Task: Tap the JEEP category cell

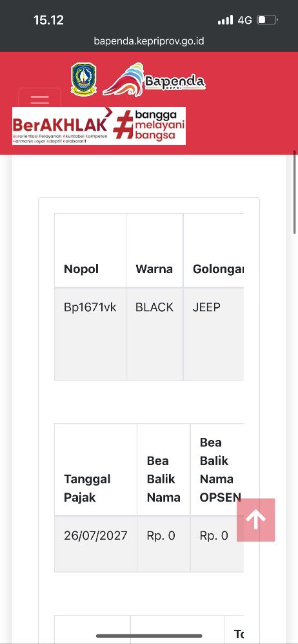Action: pyautogui.click(x=214, y=334)
